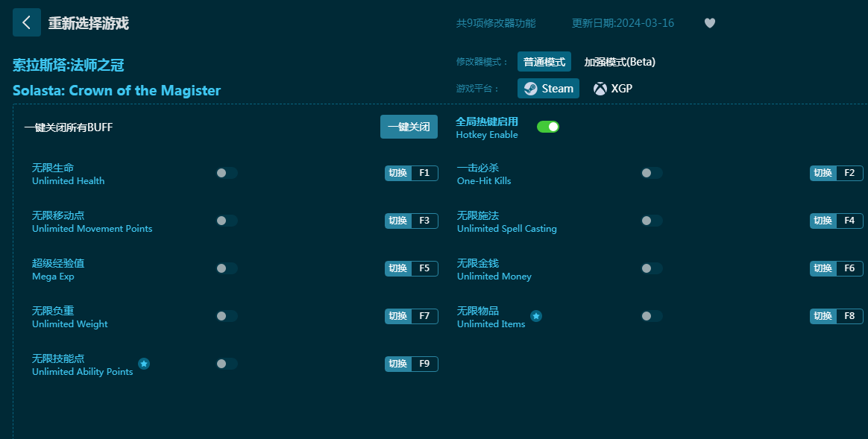The width and height of the screenshot is (868, 439).
Task: Turn on Unlimited Spell Casting
Action: pos(652,221)
